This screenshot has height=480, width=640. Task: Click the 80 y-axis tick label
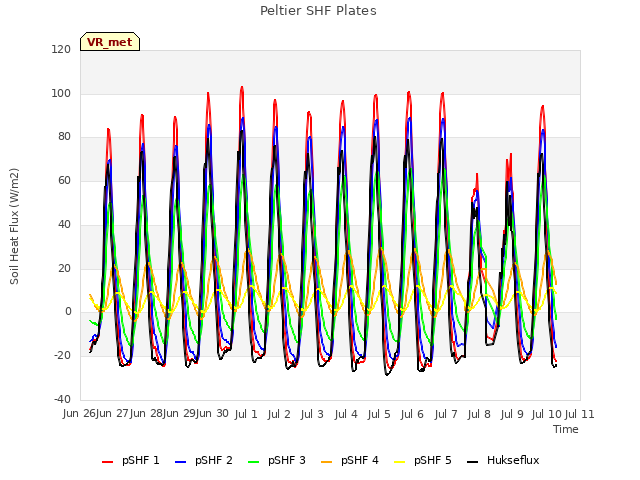click(x=64, y=137)
